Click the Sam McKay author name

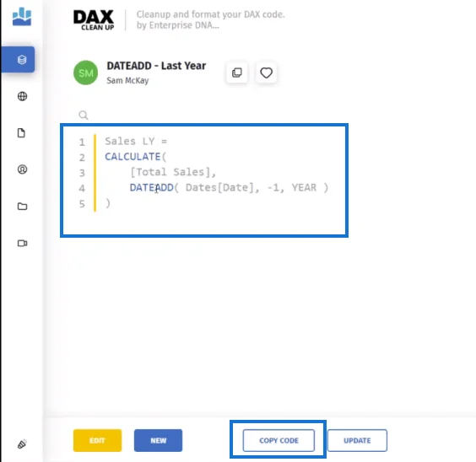(127, 81)
